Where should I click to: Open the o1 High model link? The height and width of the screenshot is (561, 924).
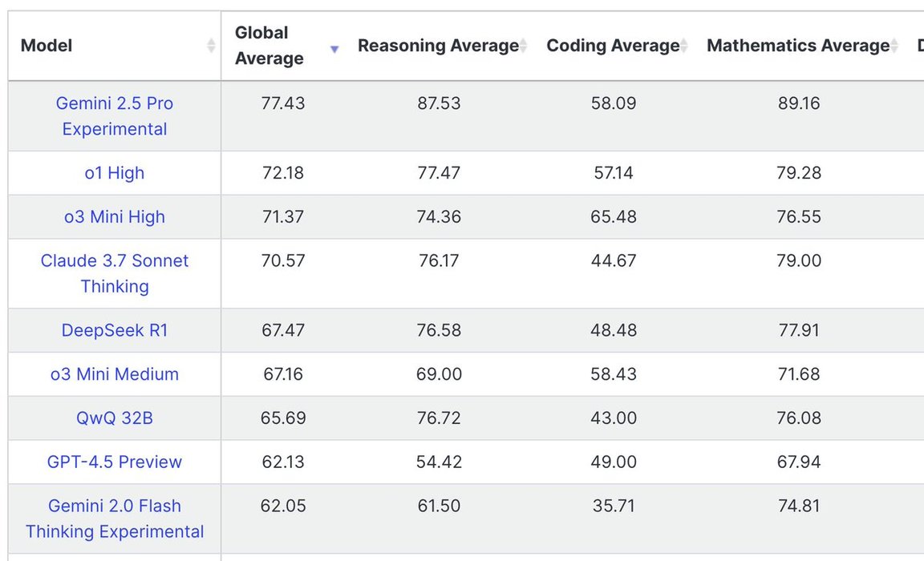pyautogui.click(x=115, y=173)
